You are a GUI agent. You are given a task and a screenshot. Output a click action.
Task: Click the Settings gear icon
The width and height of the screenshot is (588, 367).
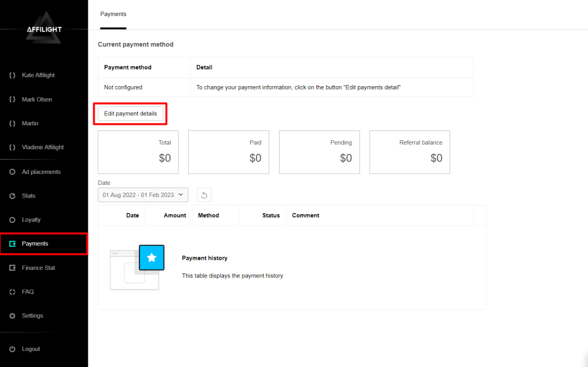coord(13,316)
